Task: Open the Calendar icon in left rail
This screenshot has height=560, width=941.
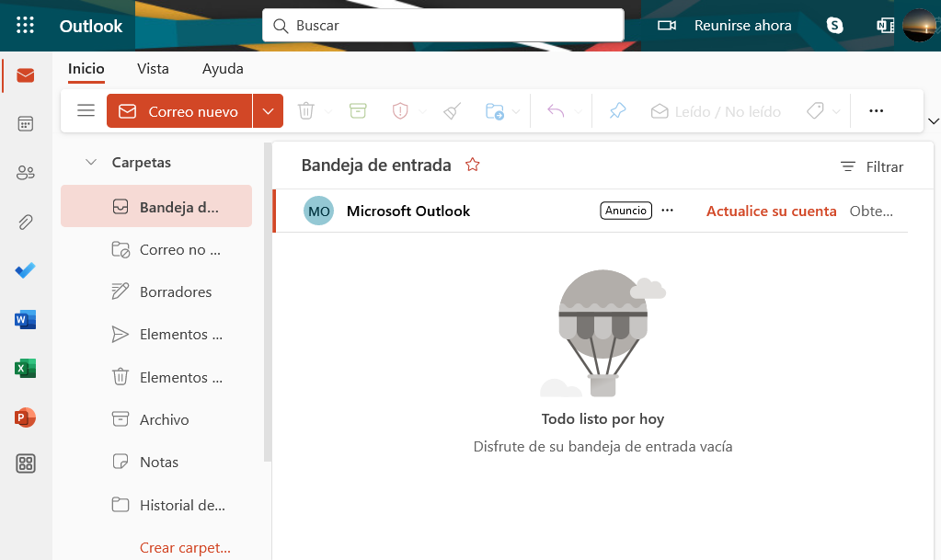Action: pos(25,124)
